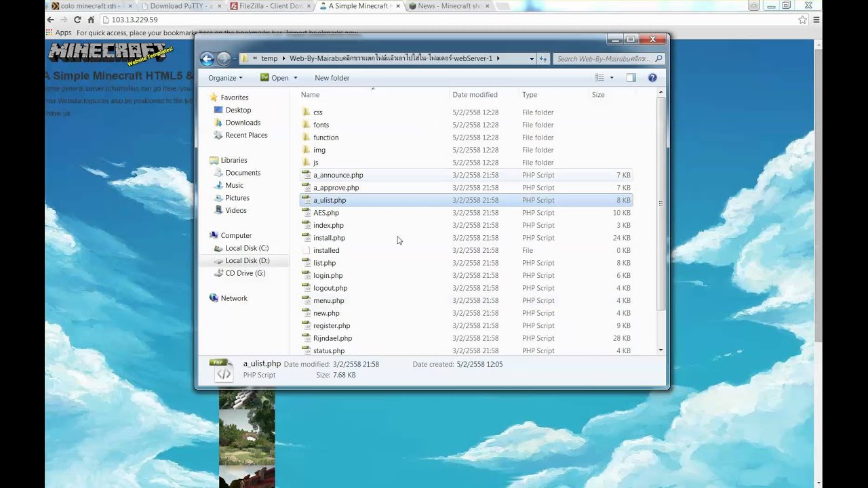Open the Videos library

(236, 210)
